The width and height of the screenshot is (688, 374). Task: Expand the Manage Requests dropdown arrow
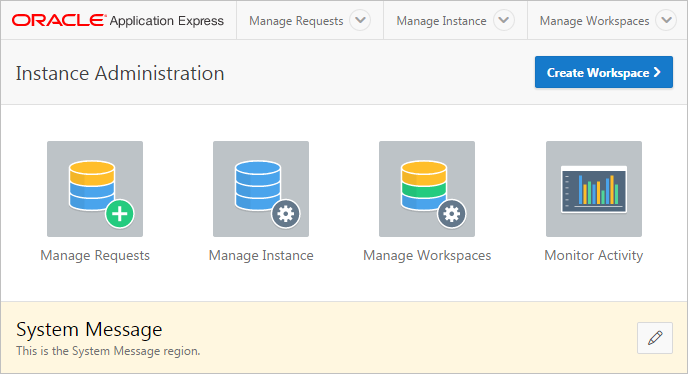pos(360,20)
